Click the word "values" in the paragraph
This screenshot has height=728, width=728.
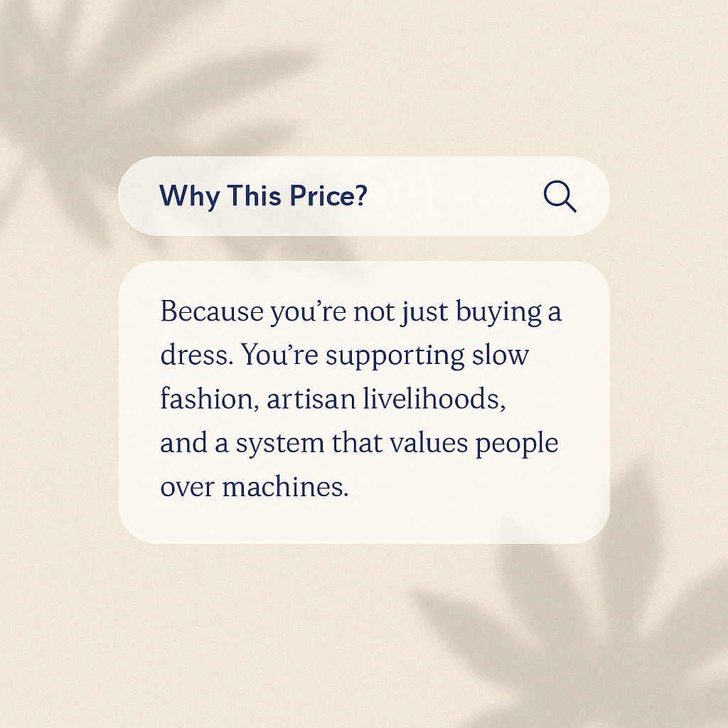point(429,444)
